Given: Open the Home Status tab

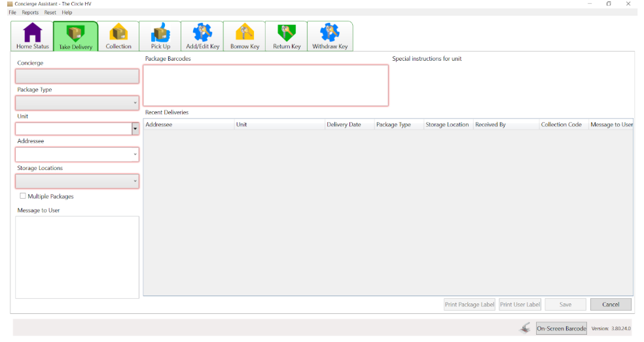Looking at the screenshot, I should (x=32, y=36).
